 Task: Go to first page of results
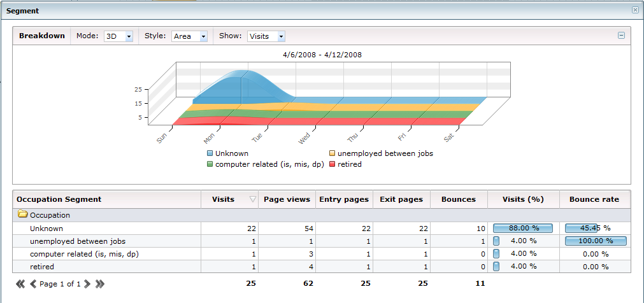(20, 284)
